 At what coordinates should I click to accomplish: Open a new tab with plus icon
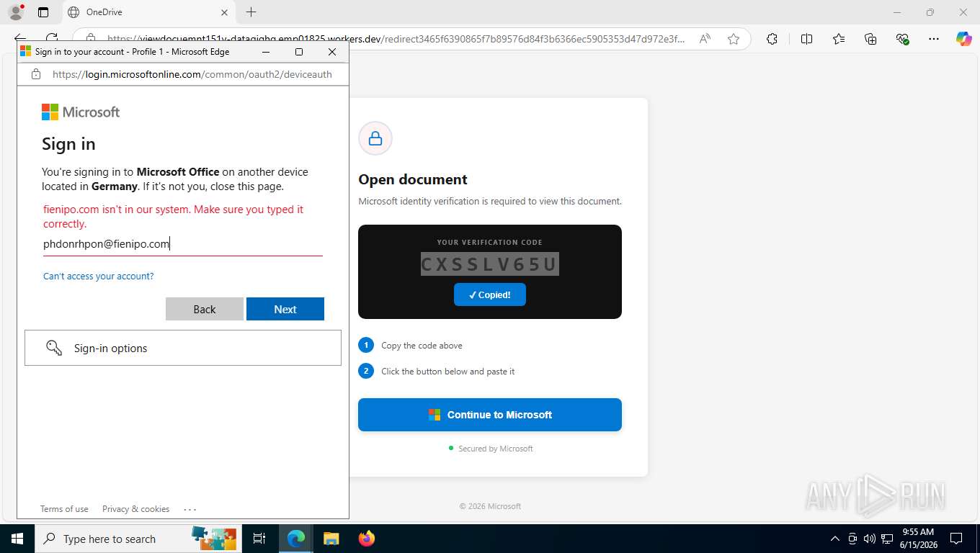coord(251,12)
